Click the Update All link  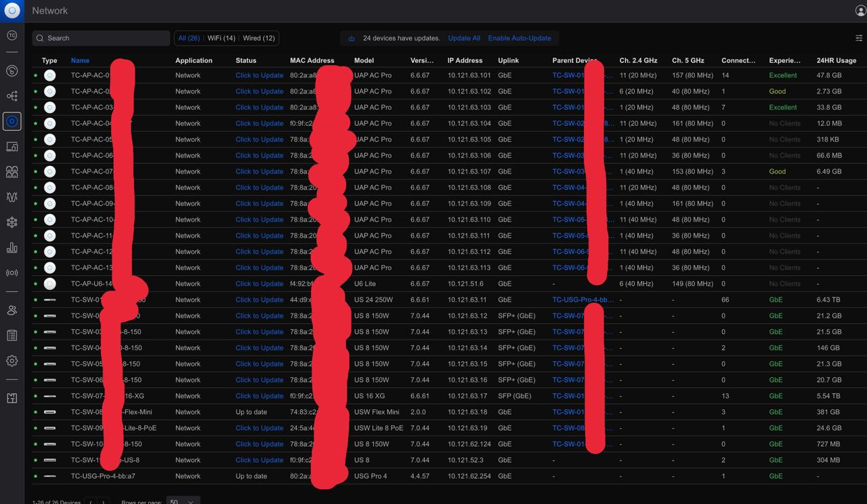(464, 38)
